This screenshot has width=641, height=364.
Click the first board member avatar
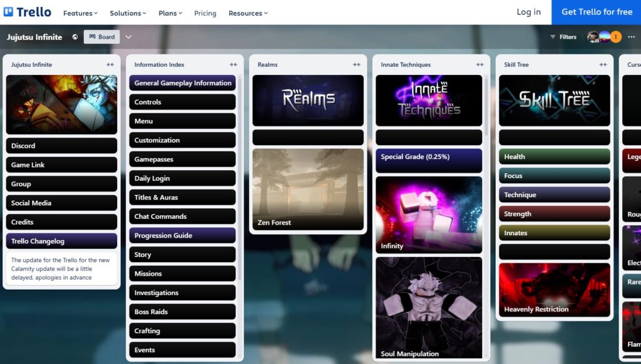pos(592,37)
